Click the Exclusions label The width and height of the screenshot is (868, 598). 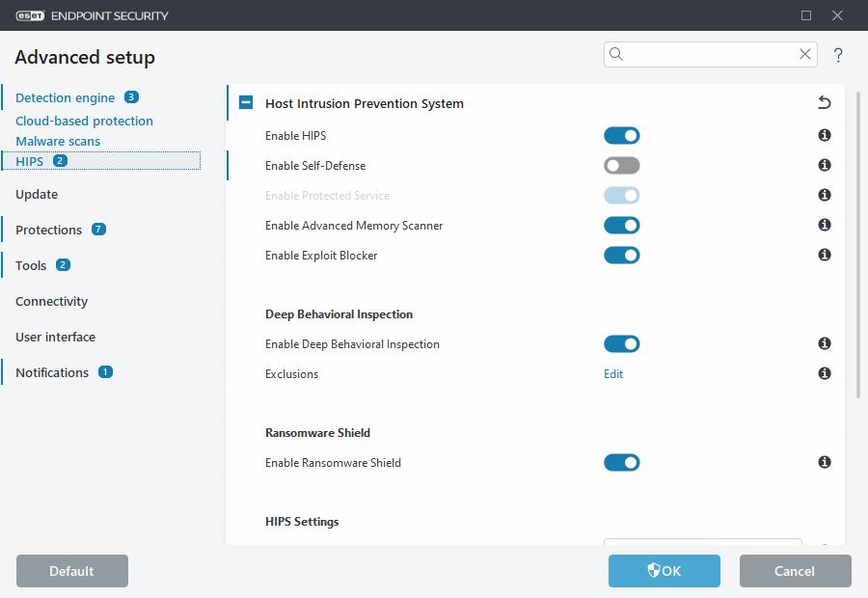tap(291, 374)
